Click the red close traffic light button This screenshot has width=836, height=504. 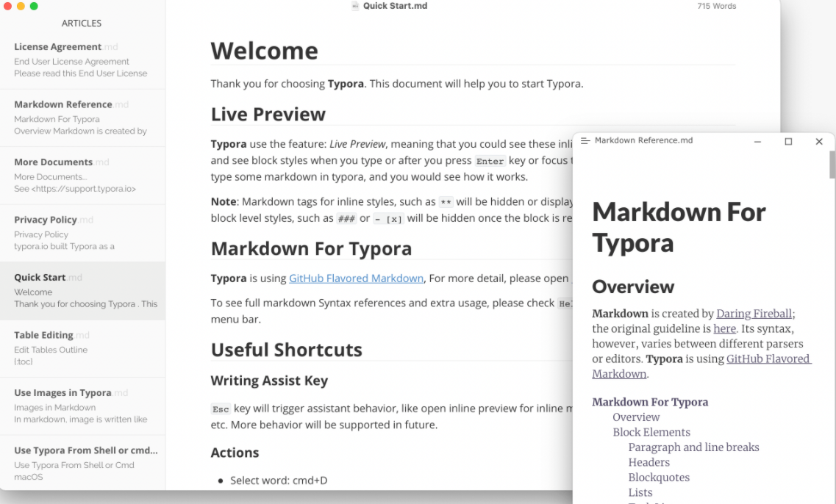7,6
